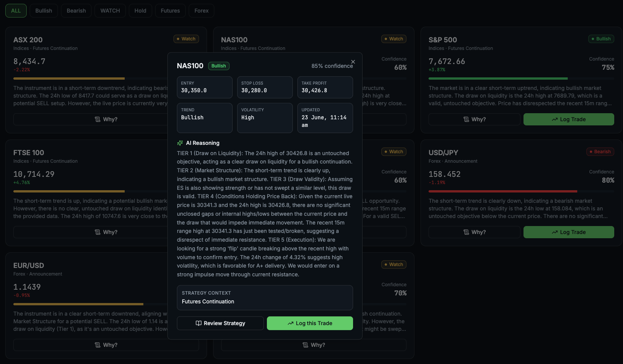Viewport: 623px width, 364px height.
Task: Select the TAKE PROFIT 30,426.8 box
Action: pyautogui.click(x=325, y=87)
